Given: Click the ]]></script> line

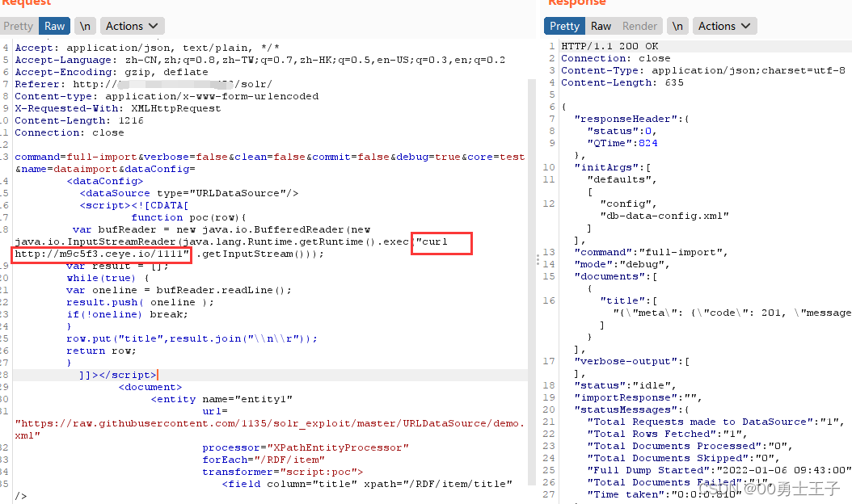Looking at the screenshot, I should pos(118,376).
